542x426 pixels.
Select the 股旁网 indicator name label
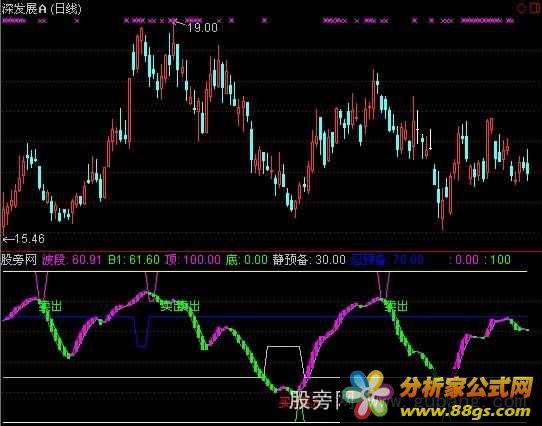pos(19,260)
